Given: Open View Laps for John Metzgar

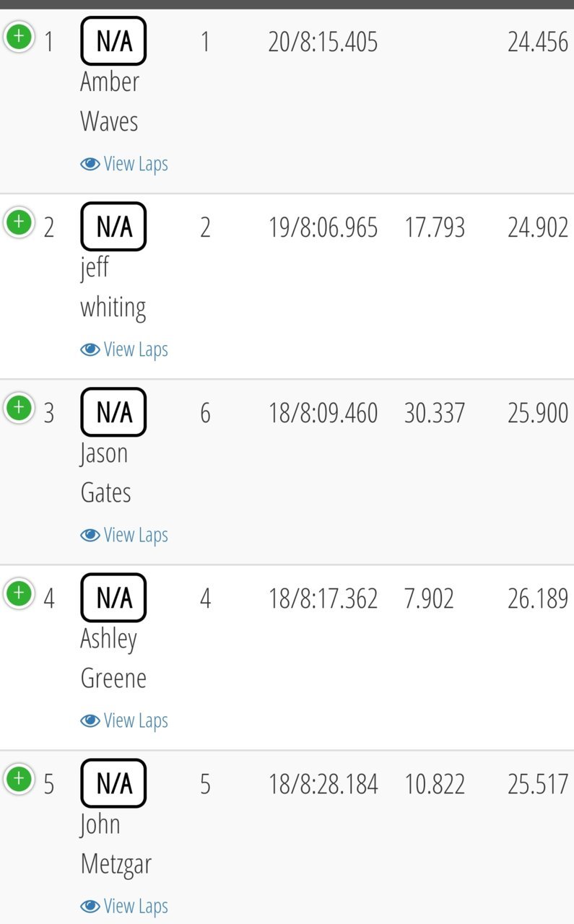Looking at the screenshot, I should pyautogui.click(x=124, y=907).
